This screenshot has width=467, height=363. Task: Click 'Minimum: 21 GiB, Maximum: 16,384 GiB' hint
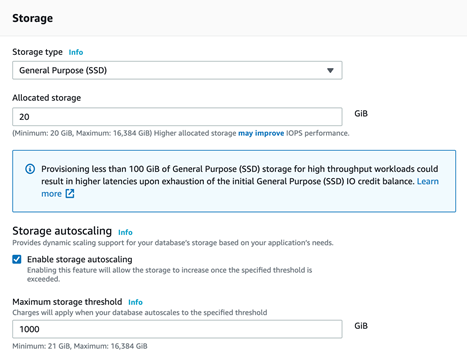80,346
